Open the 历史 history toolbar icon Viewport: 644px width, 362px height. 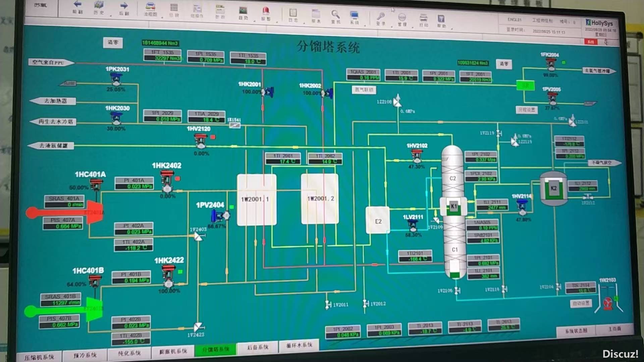[x=98, y=5]
